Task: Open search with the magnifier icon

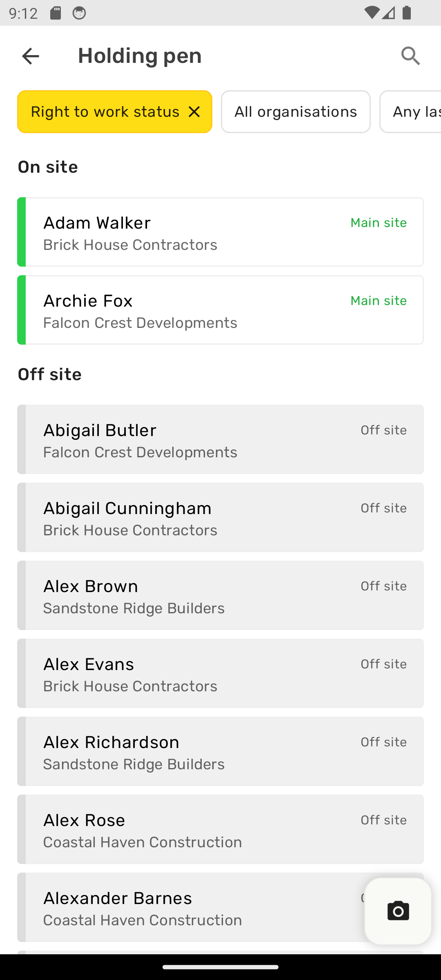Action: point(410,56)
